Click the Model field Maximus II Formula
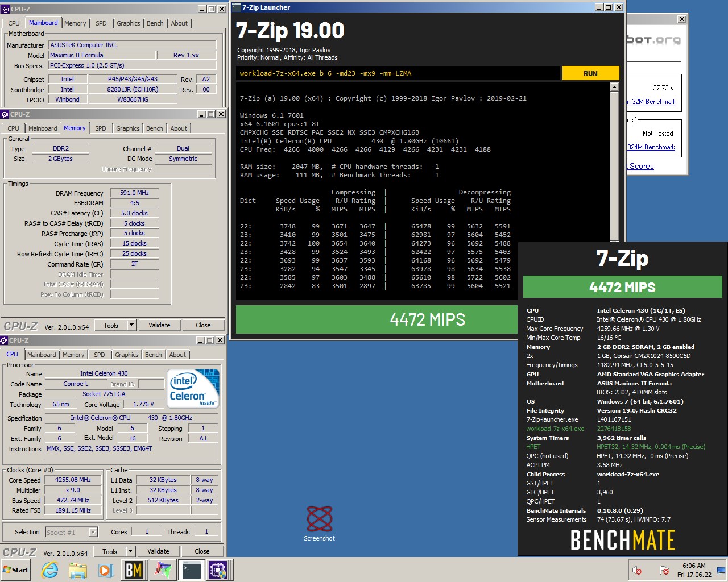Screen dimensions: 728x582 (x=102, y=55)
